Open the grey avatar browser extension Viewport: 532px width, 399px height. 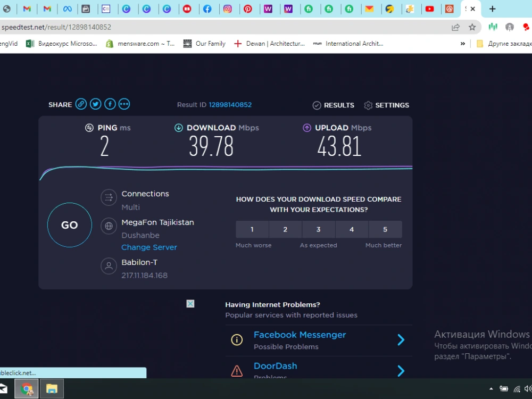(x=509, y=27)
